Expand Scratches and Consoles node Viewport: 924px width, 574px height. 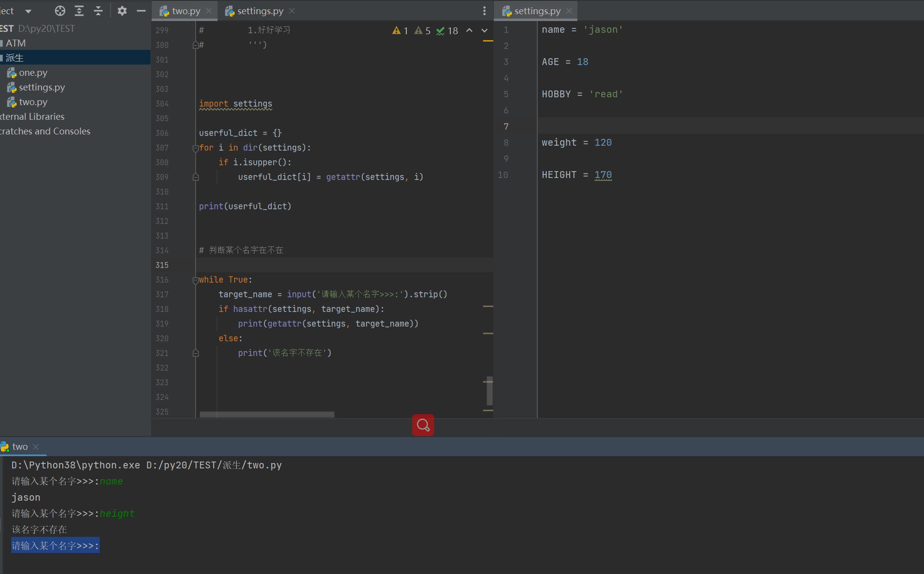point(45,131)
